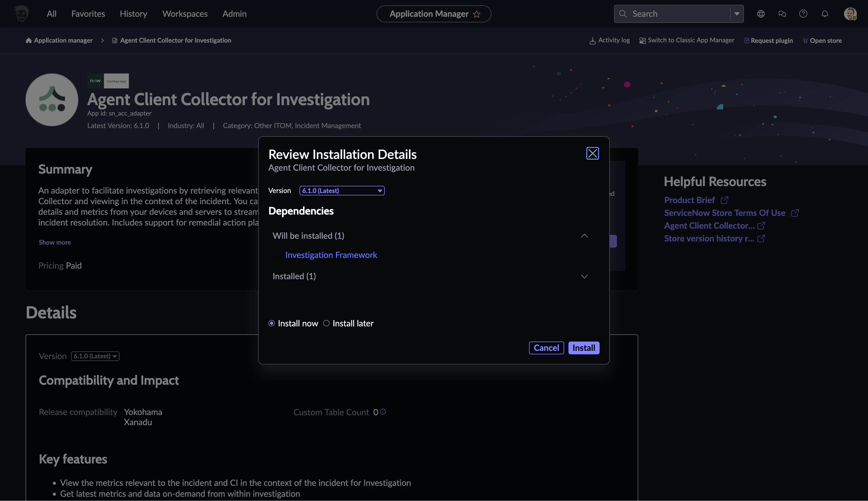Image resolution: width=868 pixels, height=501 pixels.
Task: Open external icon beside Agent Client Collector link
Action: [x=761, y=226]
